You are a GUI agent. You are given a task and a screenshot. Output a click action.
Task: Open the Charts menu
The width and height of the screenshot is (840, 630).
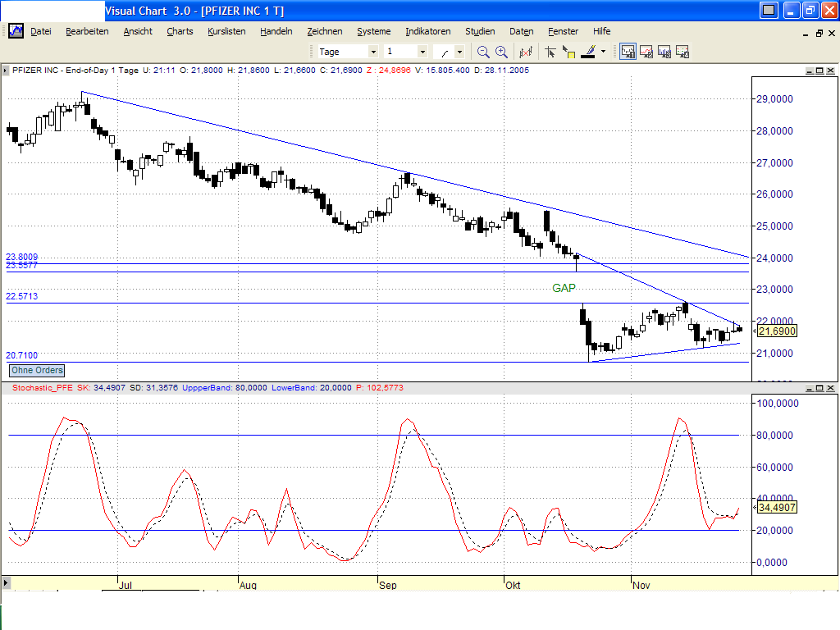pos(180,32)
